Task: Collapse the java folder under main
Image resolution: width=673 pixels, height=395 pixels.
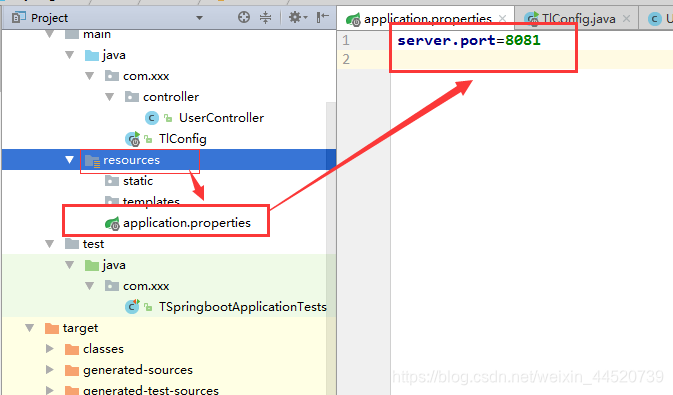Action: point(70,55)
